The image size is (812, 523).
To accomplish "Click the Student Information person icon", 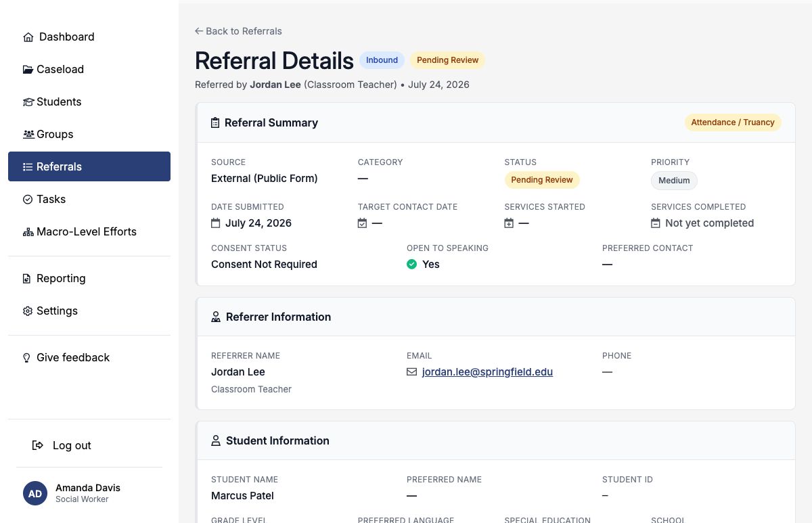I will (216, 440).
